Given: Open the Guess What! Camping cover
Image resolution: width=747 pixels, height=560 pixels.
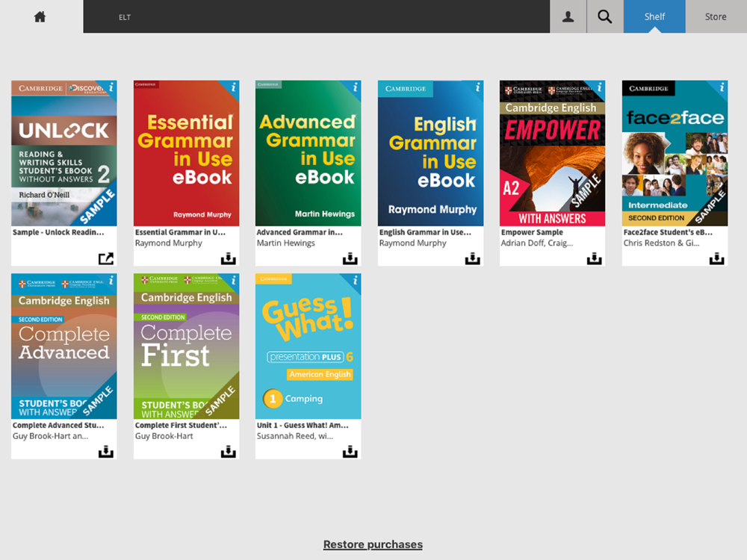Looking at the screenshot, I should [x=309, y=346].
